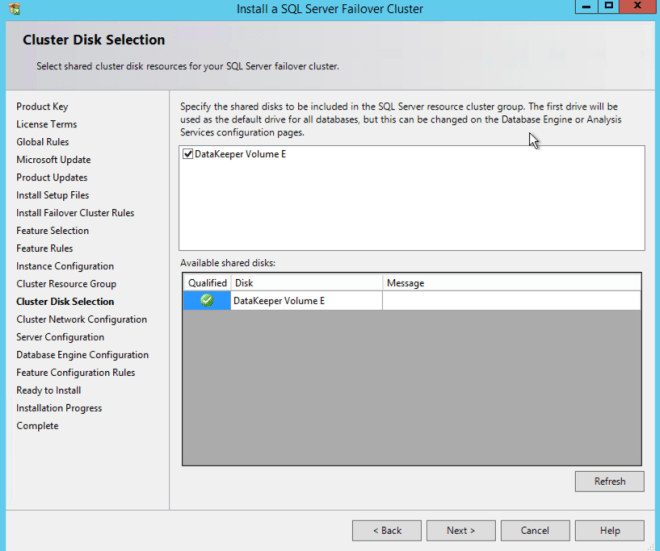
Task: Open the Help button
Action: click(x=609, y=530)
